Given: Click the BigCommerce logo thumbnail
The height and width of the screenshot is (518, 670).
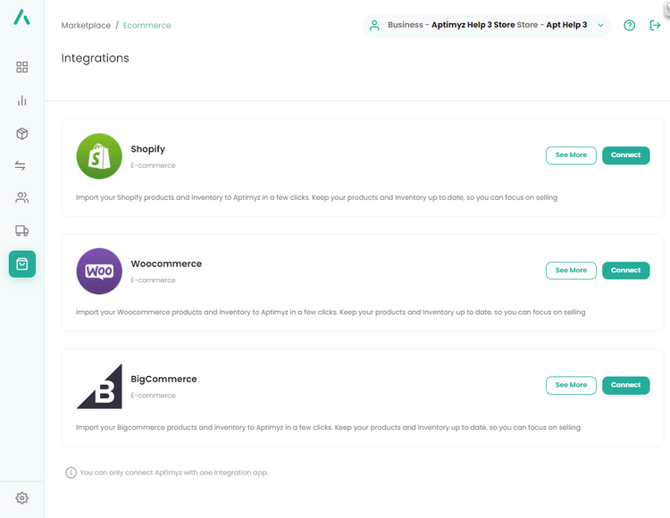Looking at the screenshot, I should coord(99,386).
